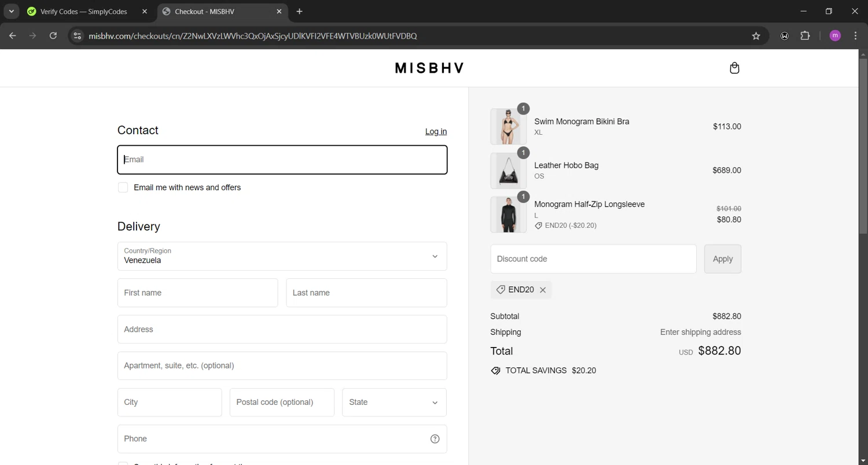The image size is (868, 465).
Task: Go back to the previous page
Action: tap(13, 36)
